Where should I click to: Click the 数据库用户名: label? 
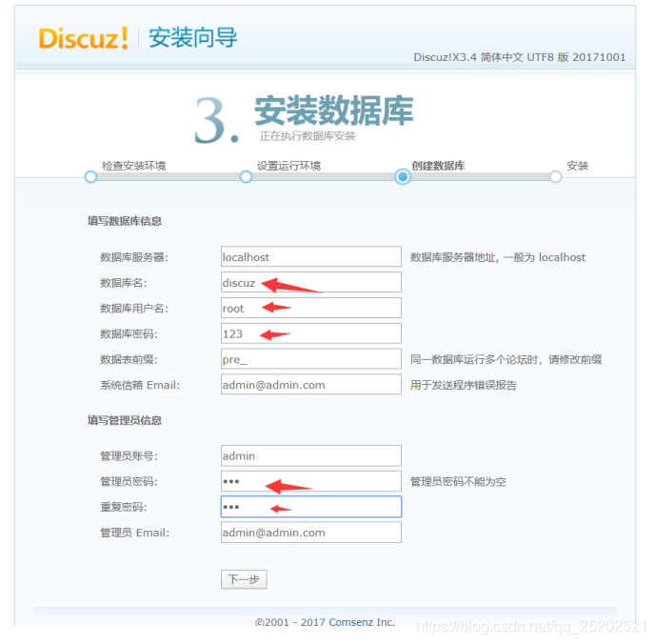point(134,309)
